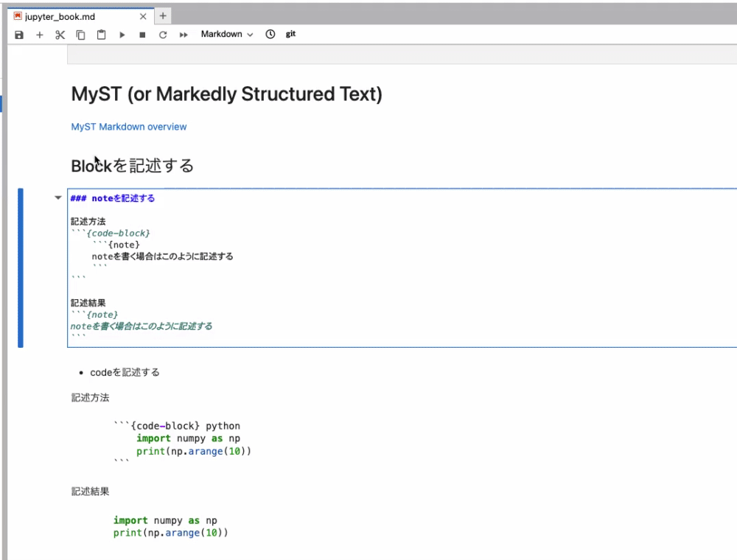Click the '```{code-block} python' line
The width and height of the screenshot is (737, 560).
[x=177, y=426]
